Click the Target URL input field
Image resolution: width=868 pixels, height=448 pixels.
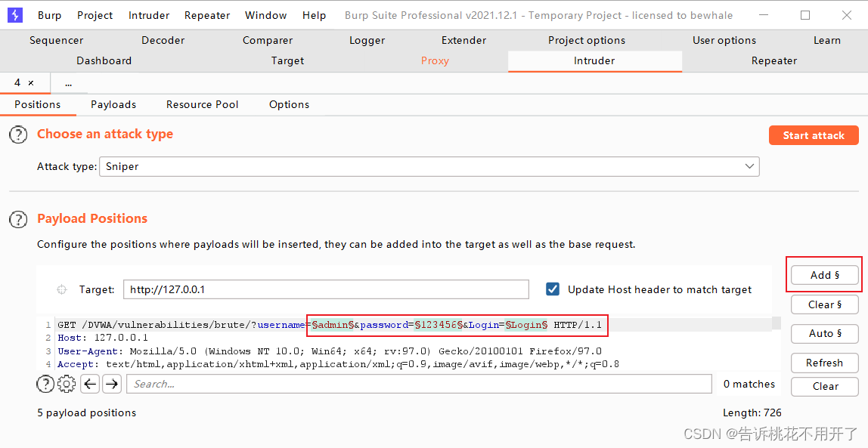[326, 289]
